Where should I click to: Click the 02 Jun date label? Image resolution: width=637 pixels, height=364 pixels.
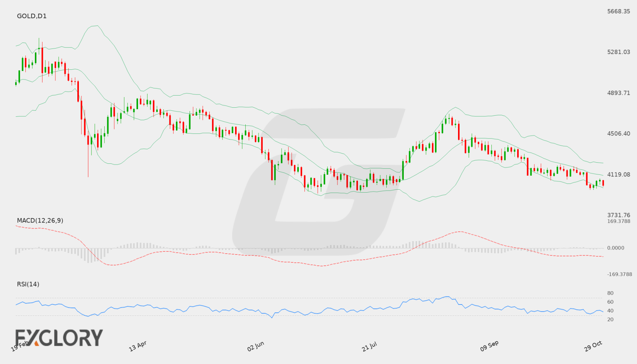[256, 346]
